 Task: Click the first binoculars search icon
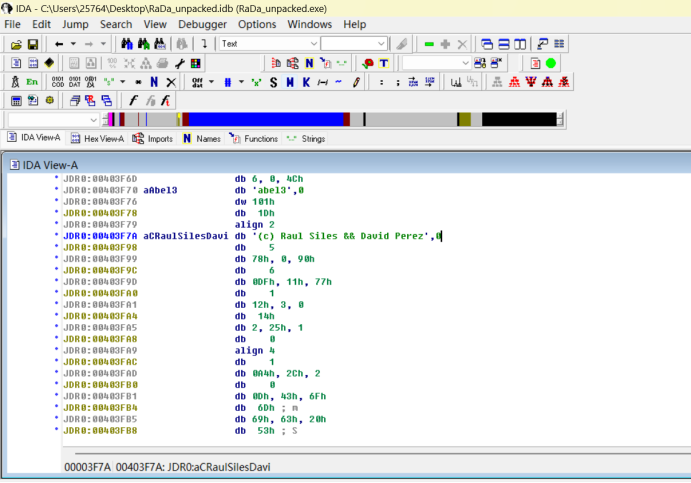(x=127, y=44)
